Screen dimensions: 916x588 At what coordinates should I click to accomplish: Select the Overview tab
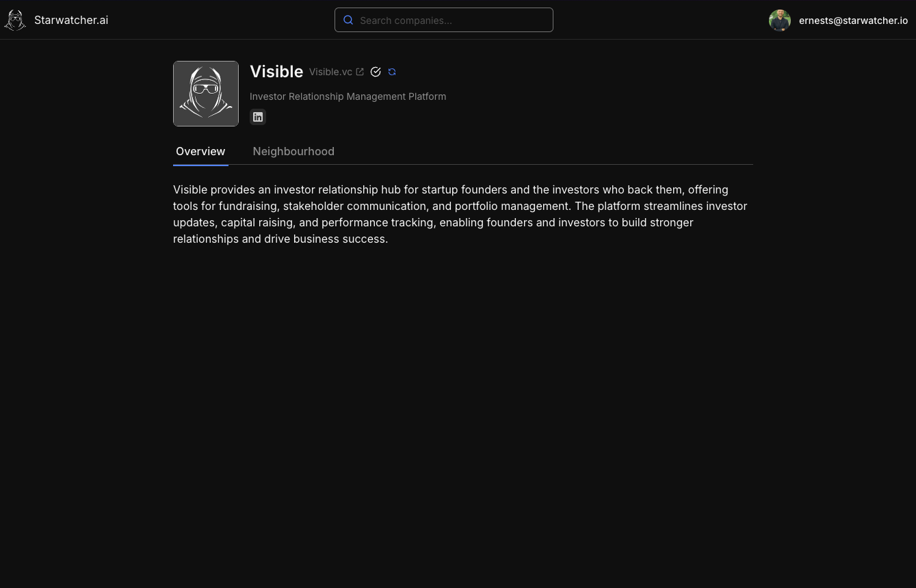[200, 151]
